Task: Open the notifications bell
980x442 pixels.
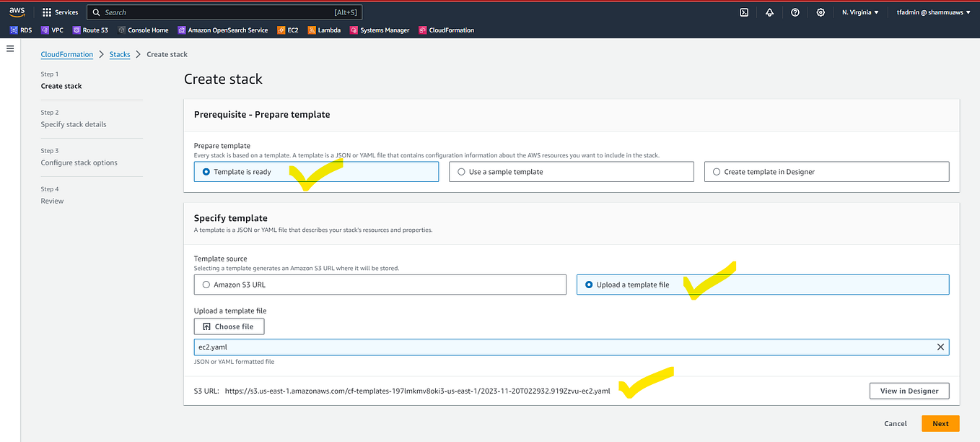Action: (x=769, y=12)
